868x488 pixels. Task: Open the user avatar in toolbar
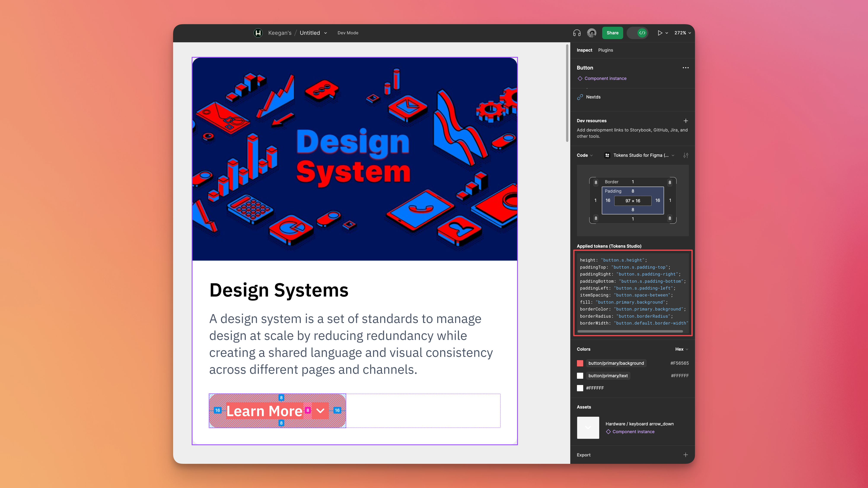[592, 33]
